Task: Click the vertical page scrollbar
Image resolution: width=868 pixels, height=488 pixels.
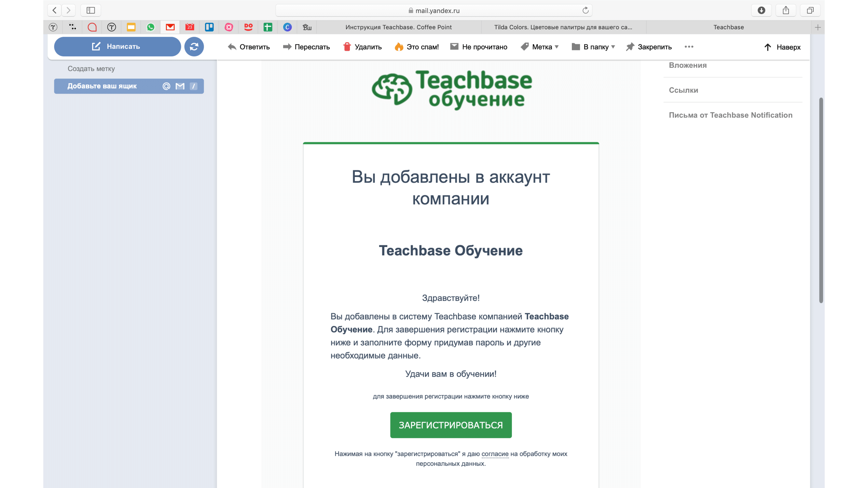Action: tap(821, 200)
